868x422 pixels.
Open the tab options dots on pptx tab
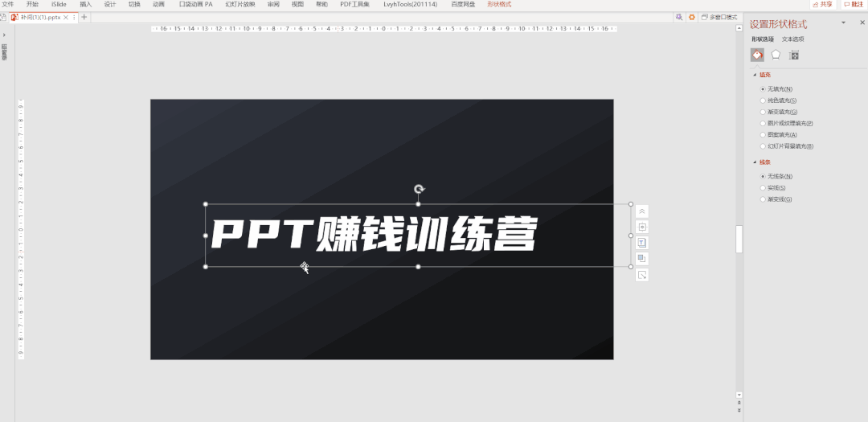tap(74, 17)
